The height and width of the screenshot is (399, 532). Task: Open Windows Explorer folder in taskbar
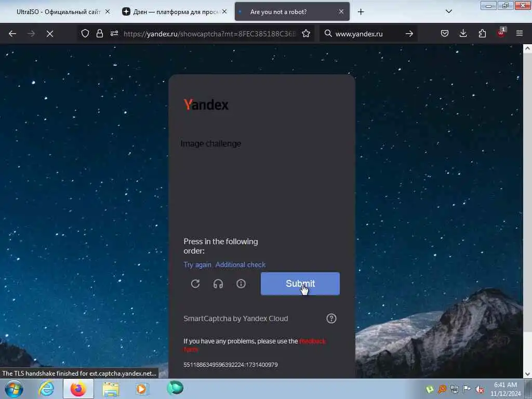(x=111, y=389)
